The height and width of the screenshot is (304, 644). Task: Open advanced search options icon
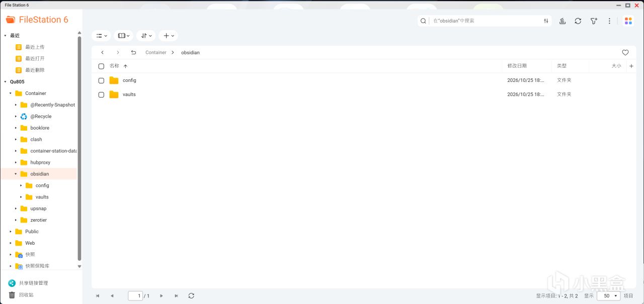(546, 21)
